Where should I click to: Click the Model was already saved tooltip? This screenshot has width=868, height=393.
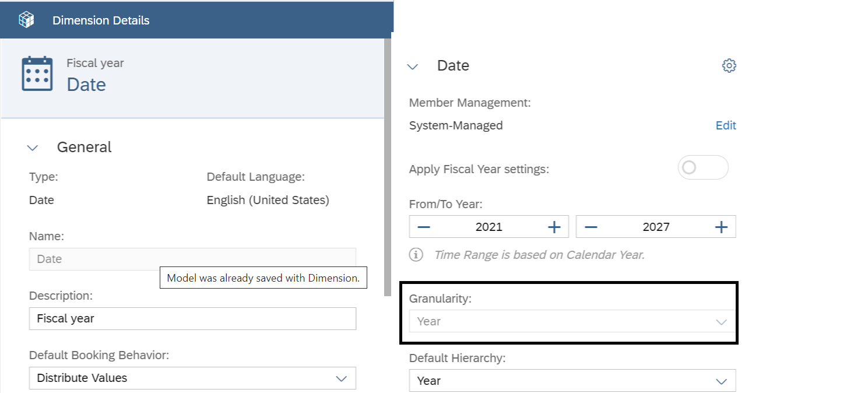pos(263,278)
